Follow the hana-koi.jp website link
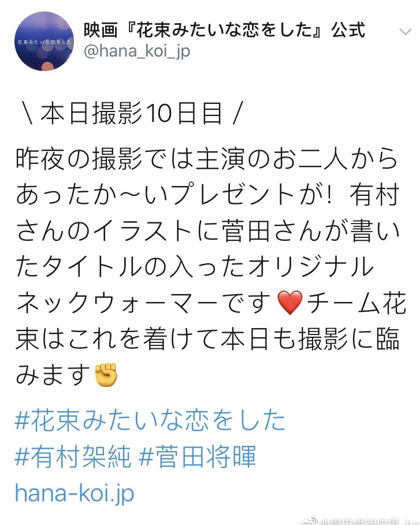Screen dimensions: 420x525 tap(75, 494)
